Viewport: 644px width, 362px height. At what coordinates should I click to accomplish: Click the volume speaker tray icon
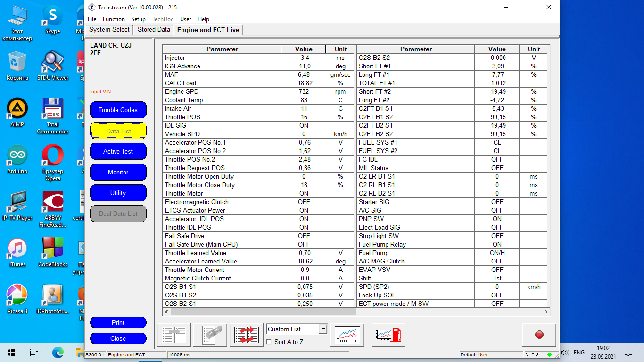pyautogui.click(x=564, y=353)
